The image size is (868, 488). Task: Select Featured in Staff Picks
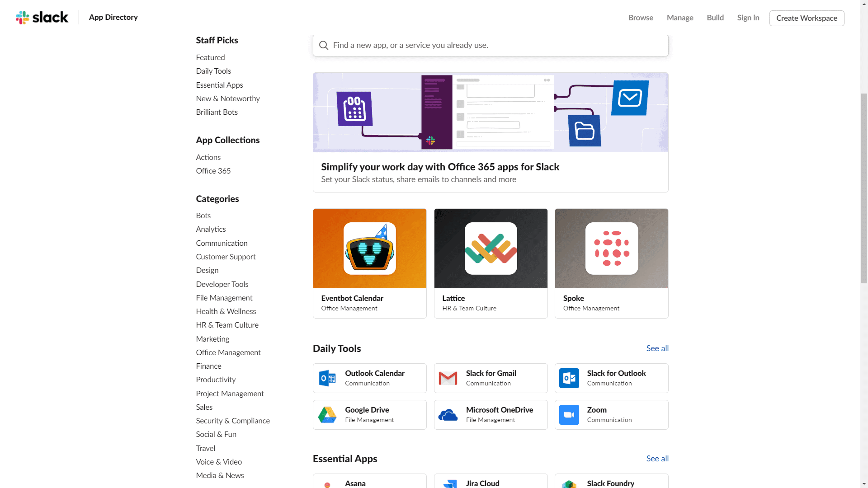(x=210, y=57)
